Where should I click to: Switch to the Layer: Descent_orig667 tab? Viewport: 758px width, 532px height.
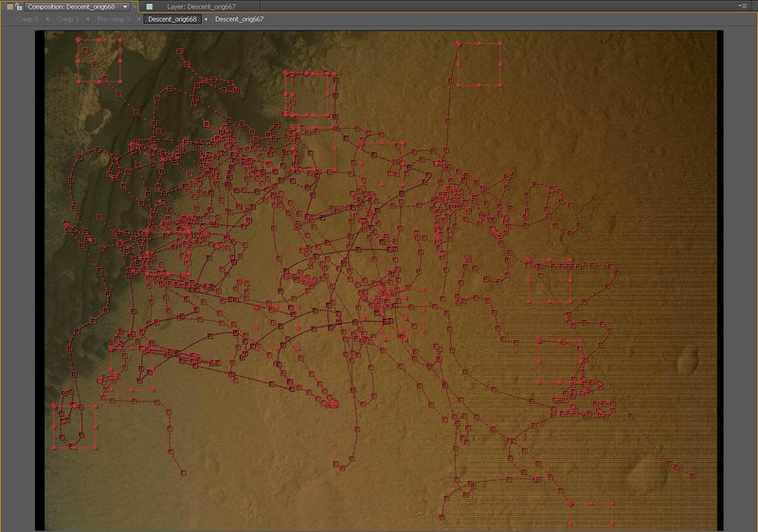click(201, 7)
